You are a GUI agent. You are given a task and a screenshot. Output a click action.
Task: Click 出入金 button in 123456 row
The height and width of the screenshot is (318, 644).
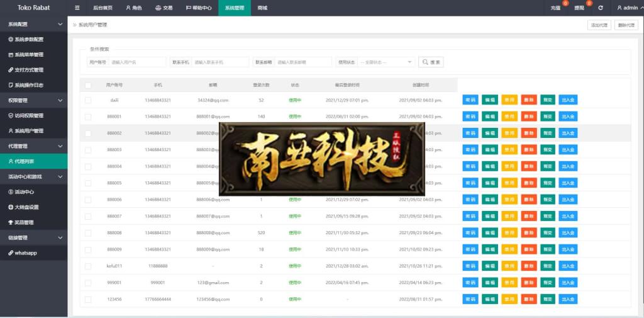tap(568, 299)
